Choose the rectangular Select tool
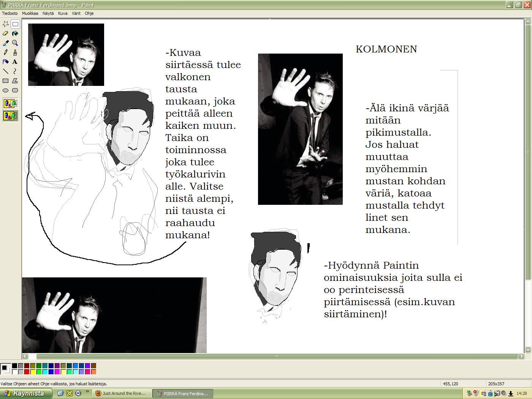This screenshot has height=399, width=532. (x=15, y=24)
